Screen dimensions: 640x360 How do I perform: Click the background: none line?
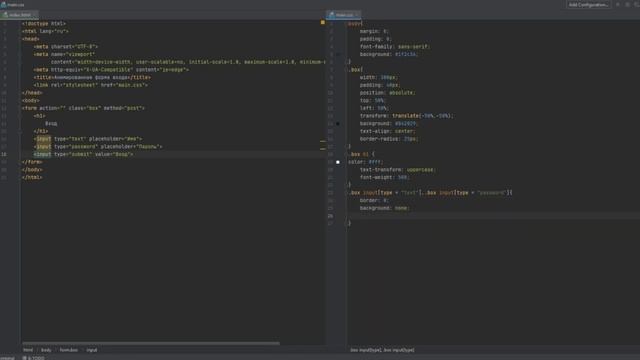coord(384,208)
